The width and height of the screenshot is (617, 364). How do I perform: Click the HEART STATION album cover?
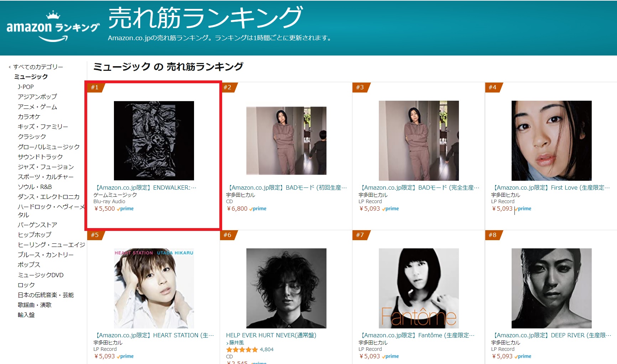(x=154, y=288)
